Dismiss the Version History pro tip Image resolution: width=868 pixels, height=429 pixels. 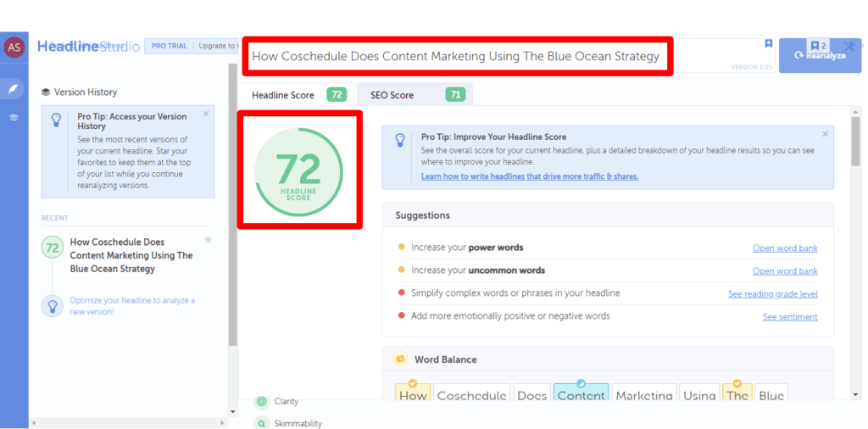(206, 114)
